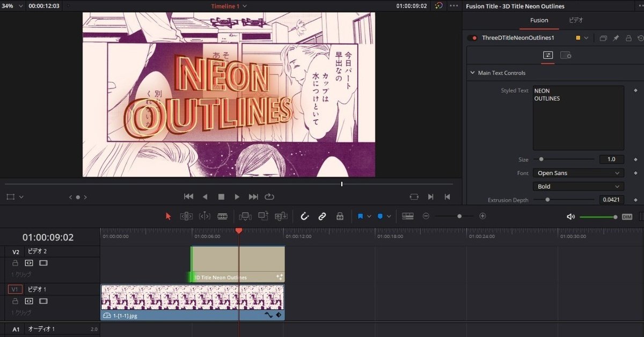Collapse the Main Text Controls section
Image resolution: width=644 pixels, height=337 pixels.
tap(472, 73)
